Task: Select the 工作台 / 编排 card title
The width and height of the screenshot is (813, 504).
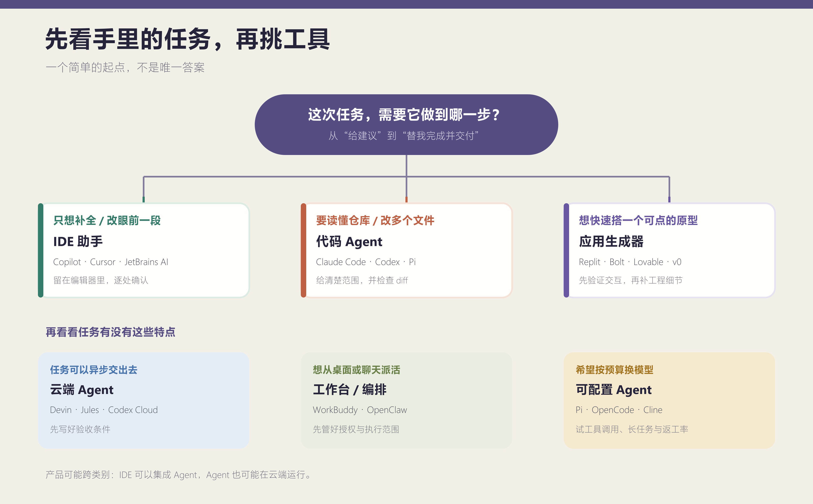Action: pos(349,390)
